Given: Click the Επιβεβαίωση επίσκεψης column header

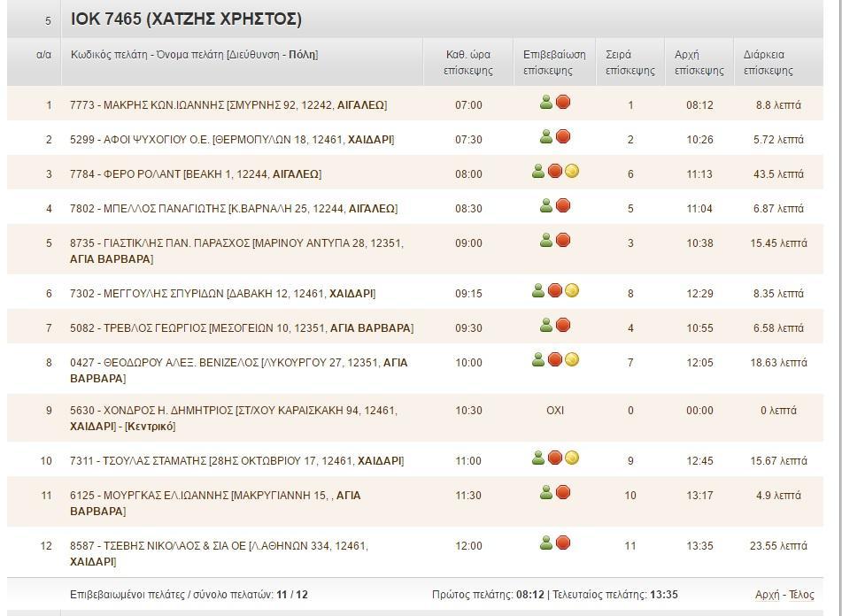Looking at the screenshot, I should coord(554,62).
